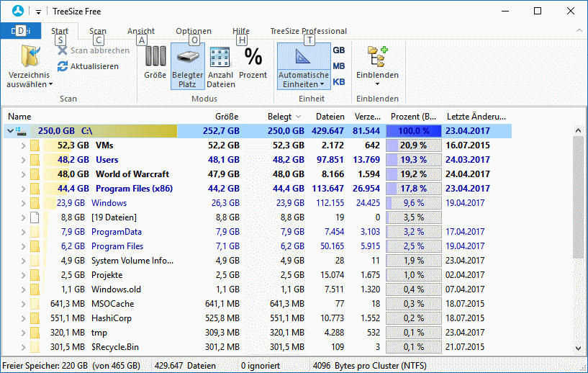Screen dimensions: 588x373
Task: Switch mode to Größe
Action: 155,63
